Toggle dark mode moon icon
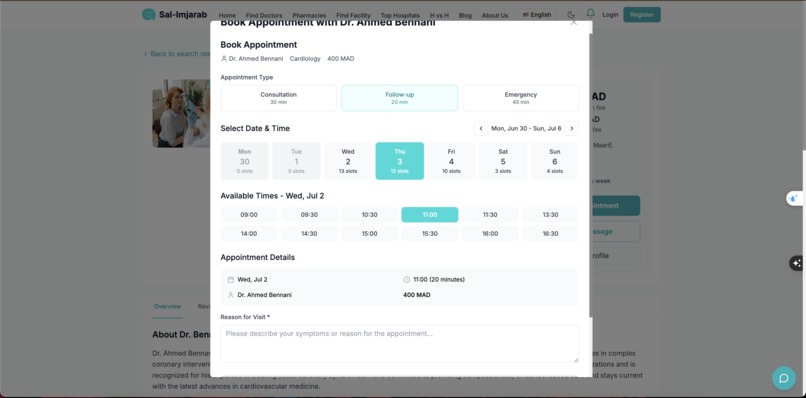Image resolution: width=806 pixels, height=398 pixels. pos(572,15)
